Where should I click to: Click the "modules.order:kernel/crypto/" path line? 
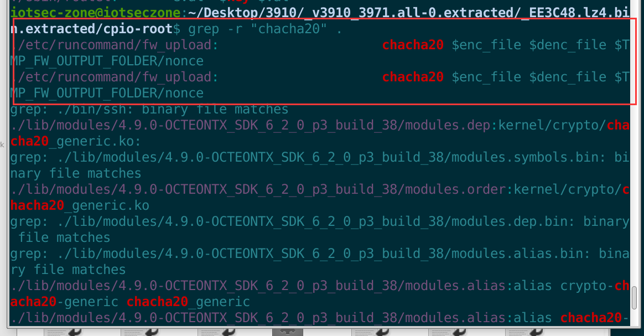click(x=320, y=189)
